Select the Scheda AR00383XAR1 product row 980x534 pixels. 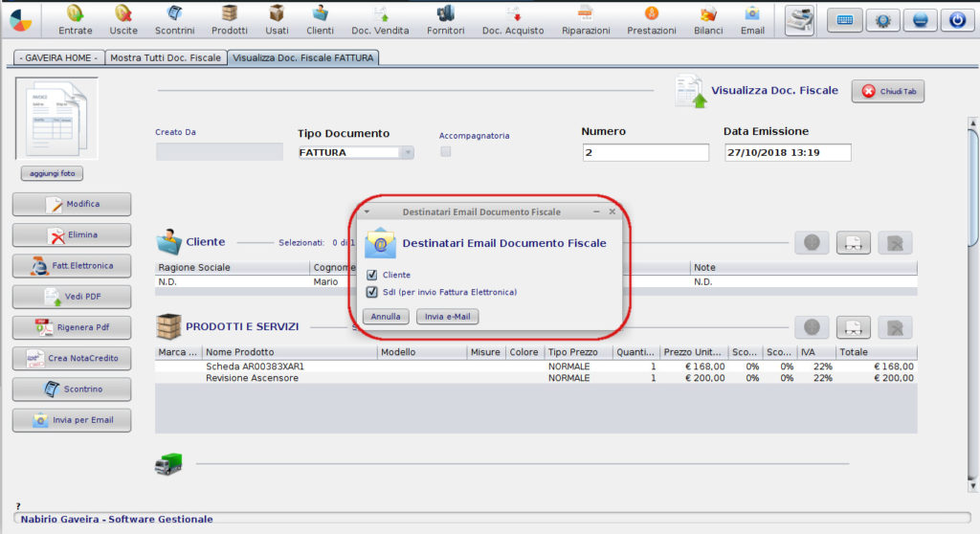[x=536, y=367]
